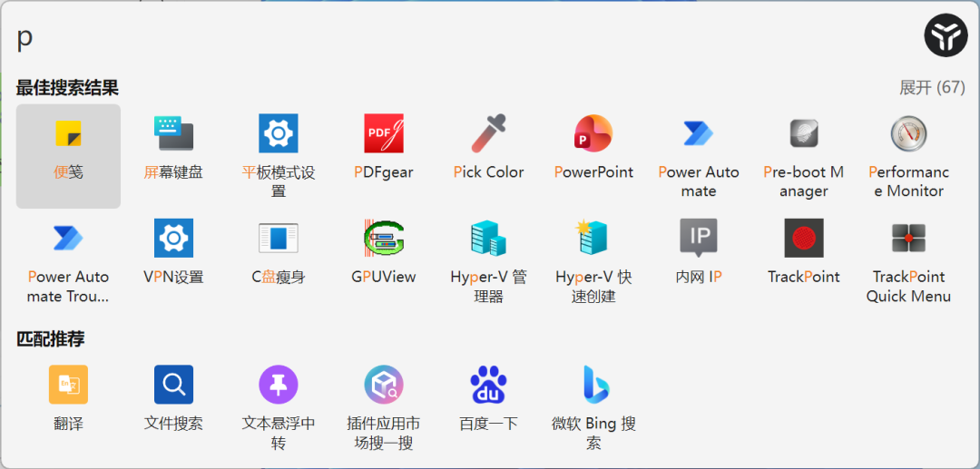Viewport: 980px width, 469px height.
Task: Open 文本悬浮中转 plugin
Action: coord(279,407)
